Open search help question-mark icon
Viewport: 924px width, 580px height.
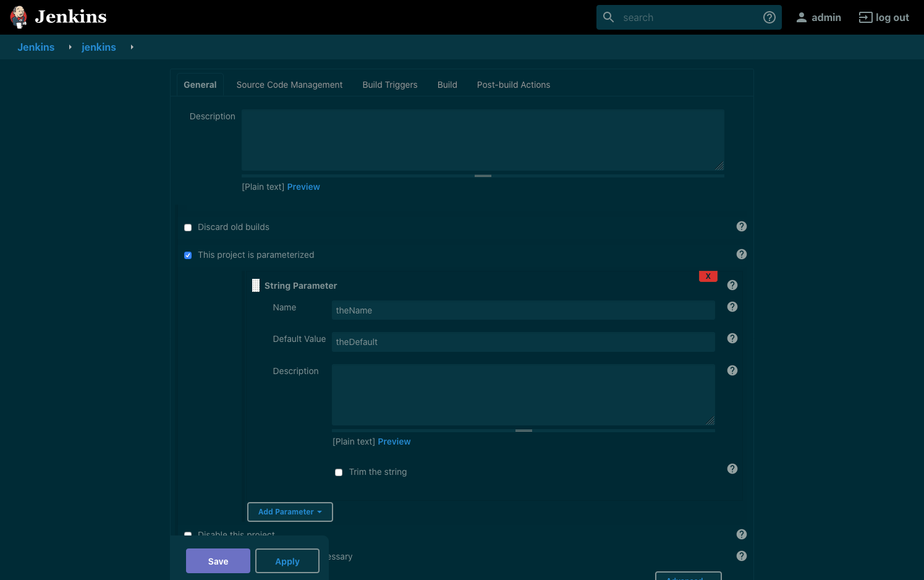pos(769,17)
